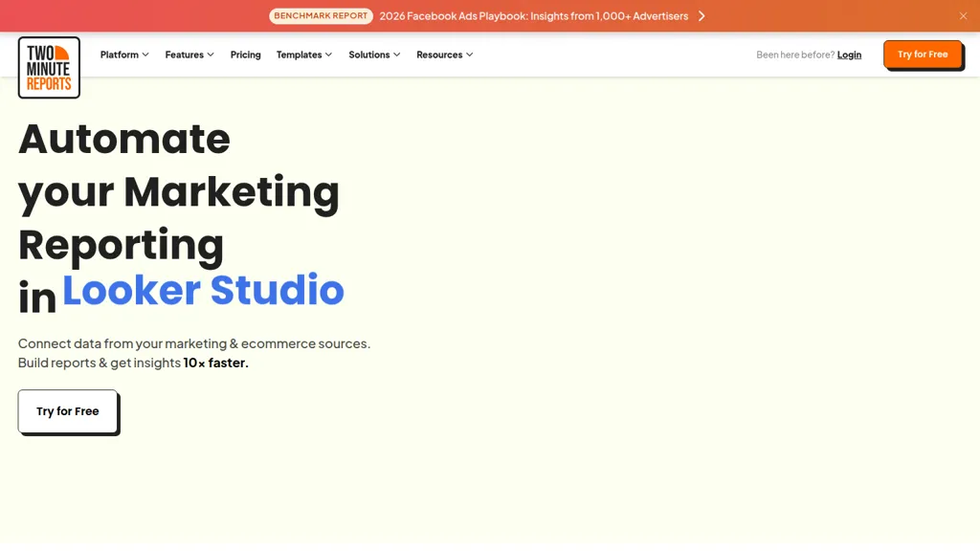Open the BENCHMARK REPORT badge
Screen dimensions: 980x551
coord(321,16)
